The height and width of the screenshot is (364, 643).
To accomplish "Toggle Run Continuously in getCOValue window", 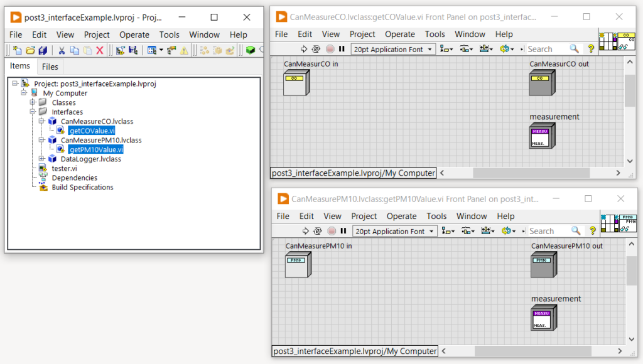I will point(316,49).
